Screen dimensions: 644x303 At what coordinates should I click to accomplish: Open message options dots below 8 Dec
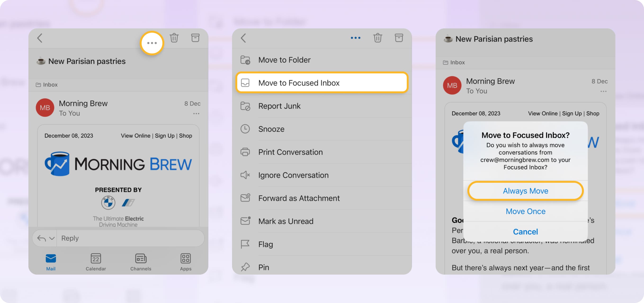(196, 114)
